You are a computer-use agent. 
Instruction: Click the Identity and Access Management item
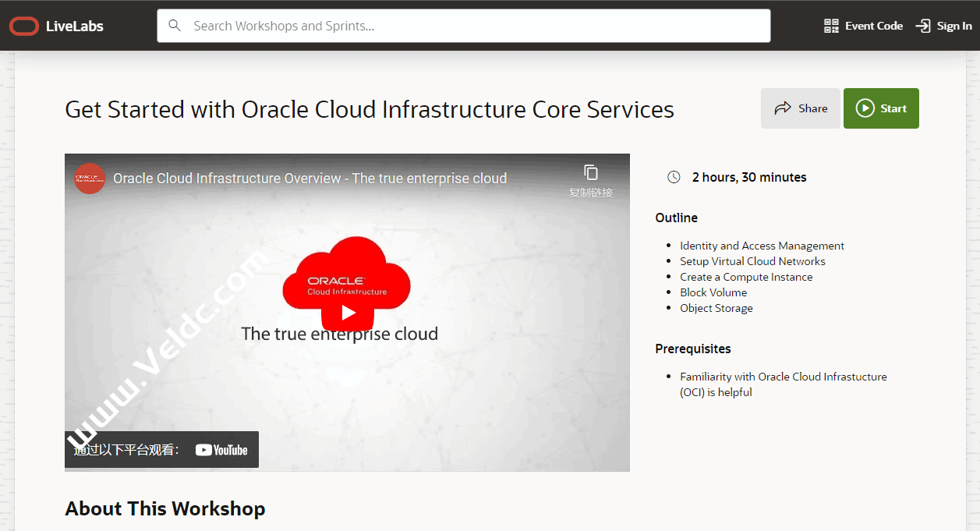762,246
